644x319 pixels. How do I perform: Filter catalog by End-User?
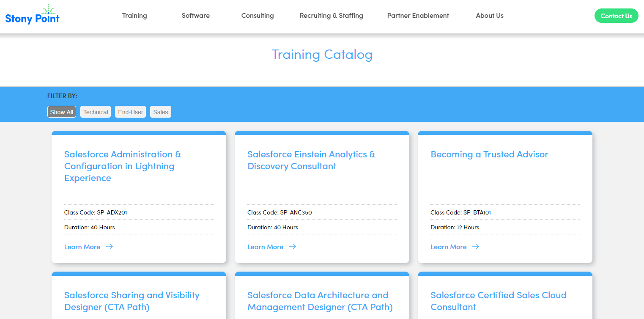coord(131,112)
